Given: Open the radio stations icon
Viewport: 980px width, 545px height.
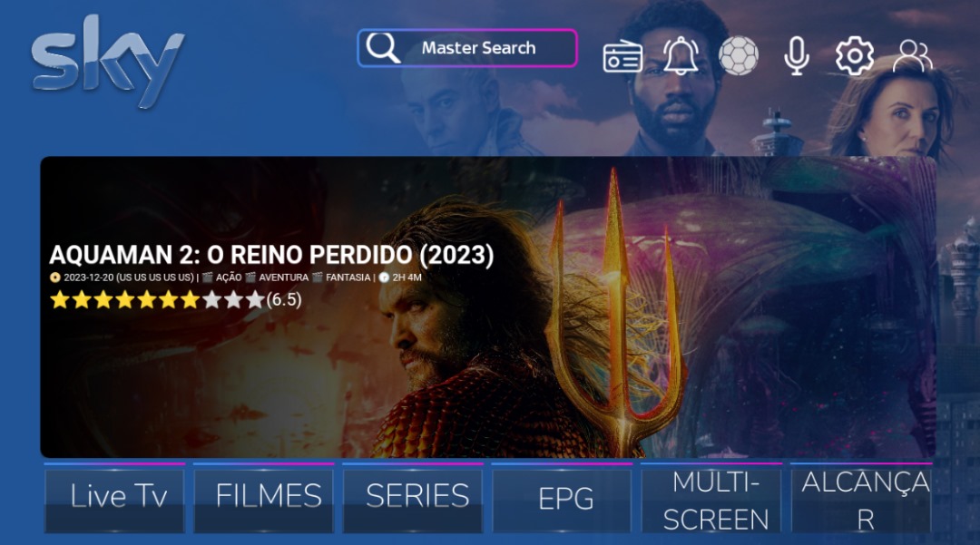Looking at the screenshot, I should 622,57.
